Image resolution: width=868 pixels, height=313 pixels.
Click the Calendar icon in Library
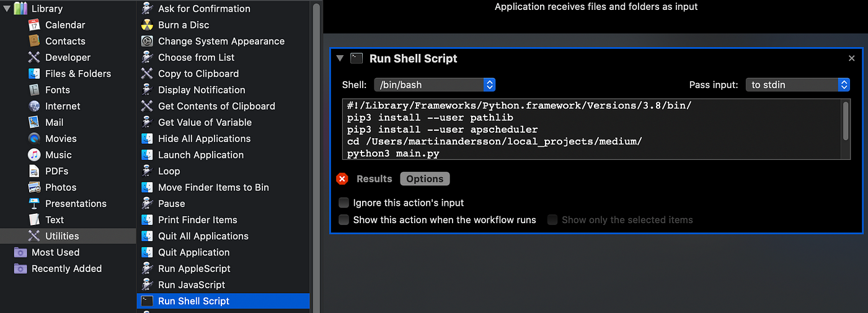pos(34,25)
